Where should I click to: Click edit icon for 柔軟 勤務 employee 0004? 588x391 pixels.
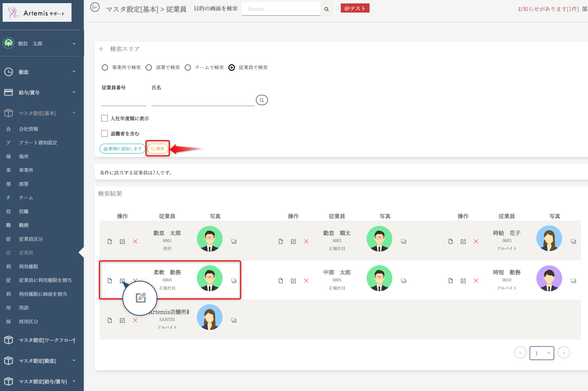pyautogui.click(x=122, y=281)
